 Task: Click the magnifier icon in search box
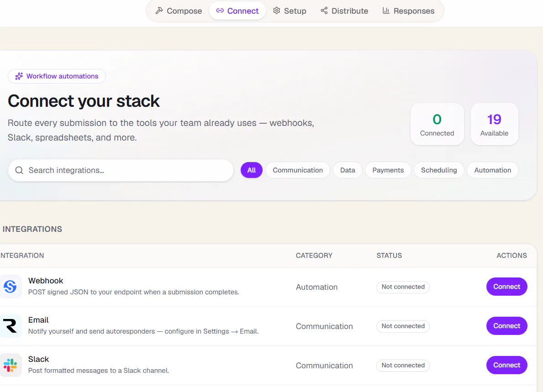click(19, 170)
